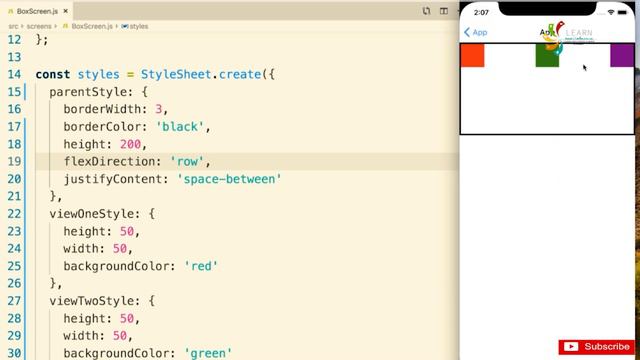Image resolution: width=640 pixels, height=360 pixels.
Task: Click the 2:07 time in phone status bar
Action: pos(481,13)
